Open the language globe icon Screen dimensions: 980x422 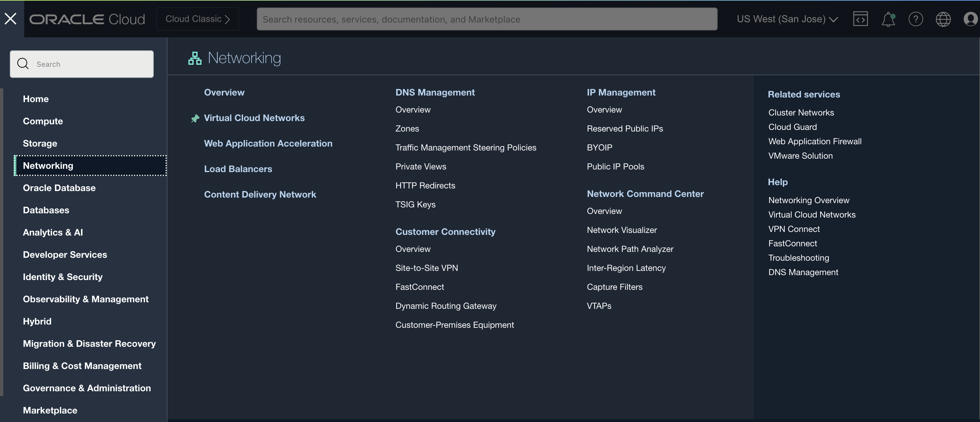pyautogui.click(x=943, y=19)
